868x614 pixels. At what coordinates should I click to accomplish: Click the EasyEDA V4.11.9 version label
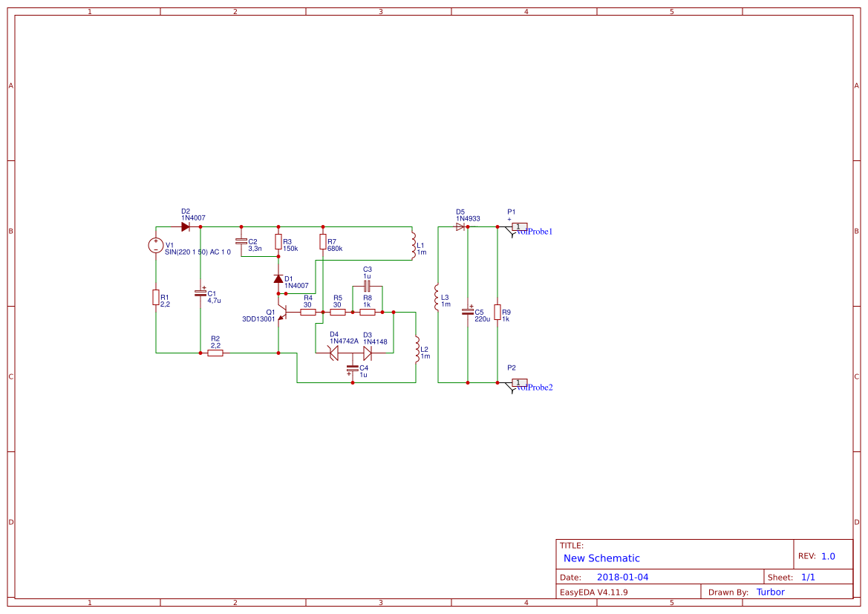click(x=593, y=592)
